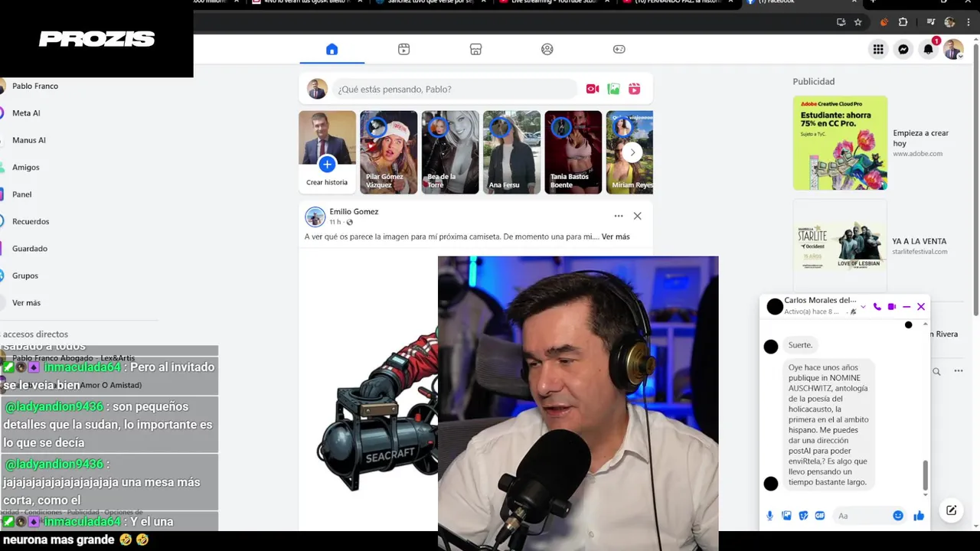Click the new message compose button
This screenshot has width=980, height=551.
[952, 510]
